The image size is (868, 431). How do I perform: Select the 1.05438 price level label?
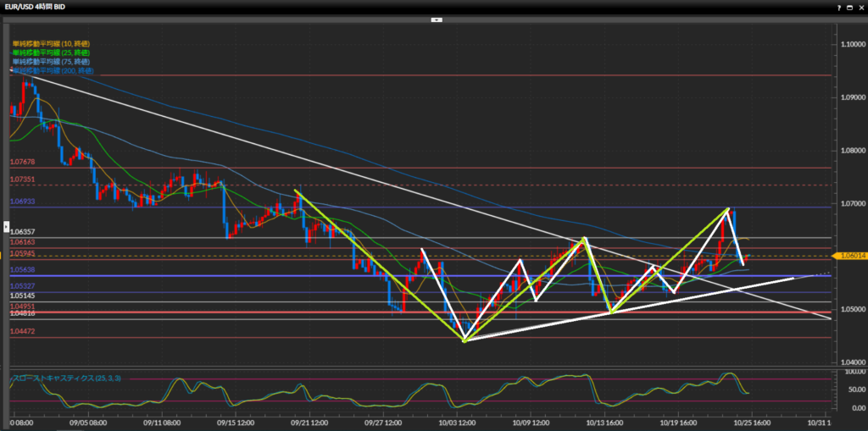pyautogui.click(x=22, y=270)
